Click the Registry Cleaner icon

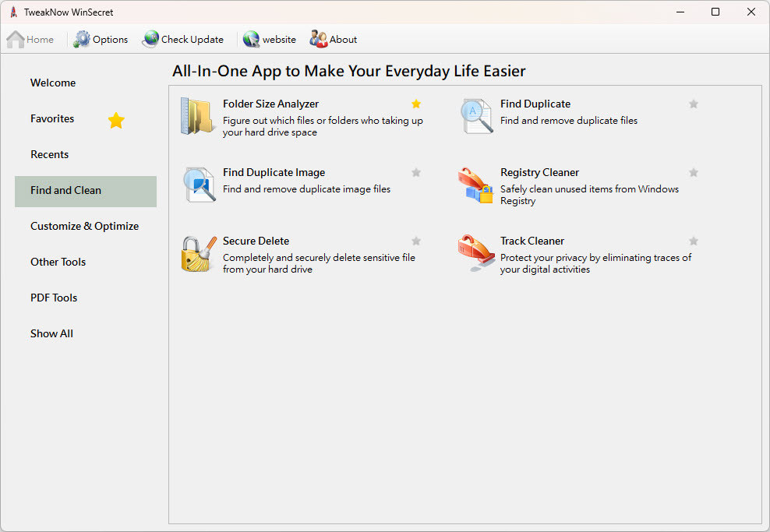476,185
